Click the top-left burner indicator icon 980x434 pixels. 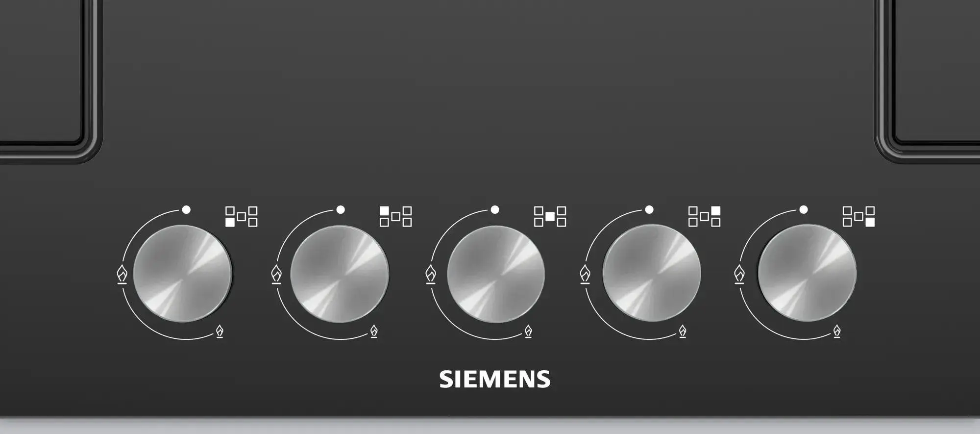pos(395,216)
